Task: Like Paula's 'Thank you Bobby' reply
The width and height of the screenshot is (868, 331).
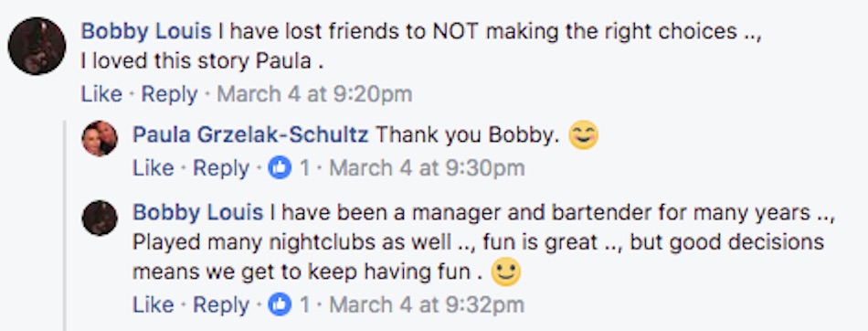Action: click(153, 168)
